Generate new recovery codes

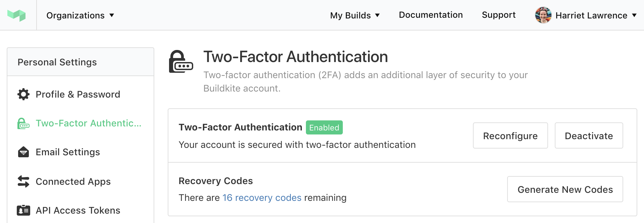click(x=565, y=189)
